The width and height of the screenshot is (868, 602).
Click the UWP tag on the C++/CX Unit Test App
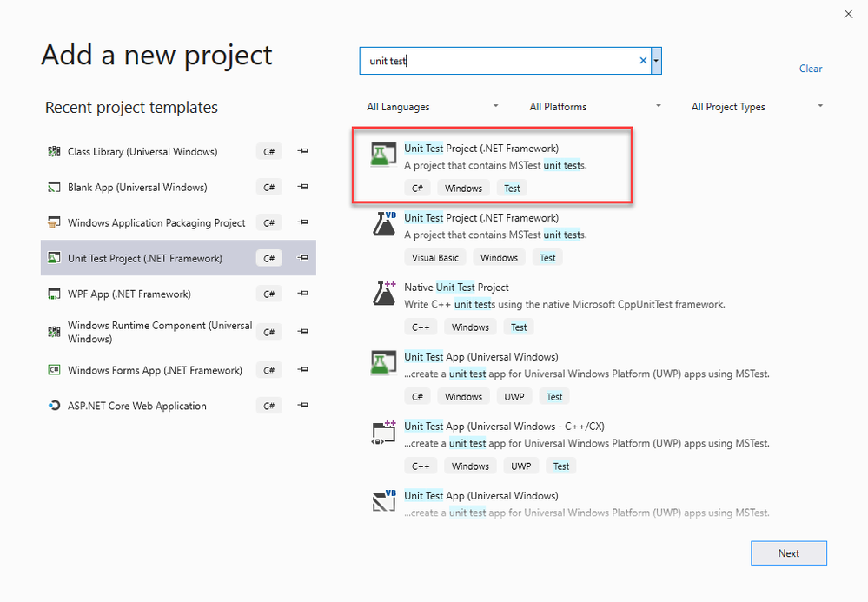521,466
